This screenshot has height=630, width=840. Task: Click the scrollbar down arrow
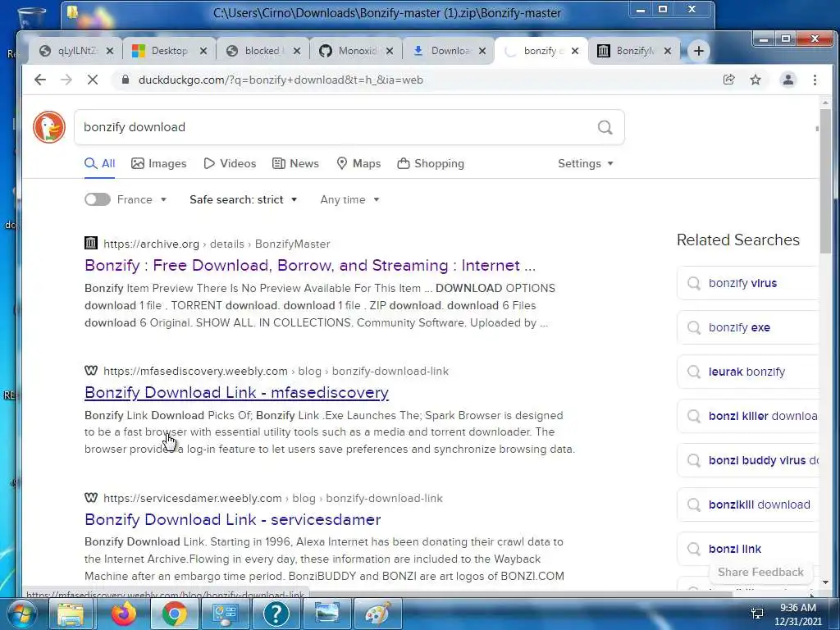[x=825, y=582]
